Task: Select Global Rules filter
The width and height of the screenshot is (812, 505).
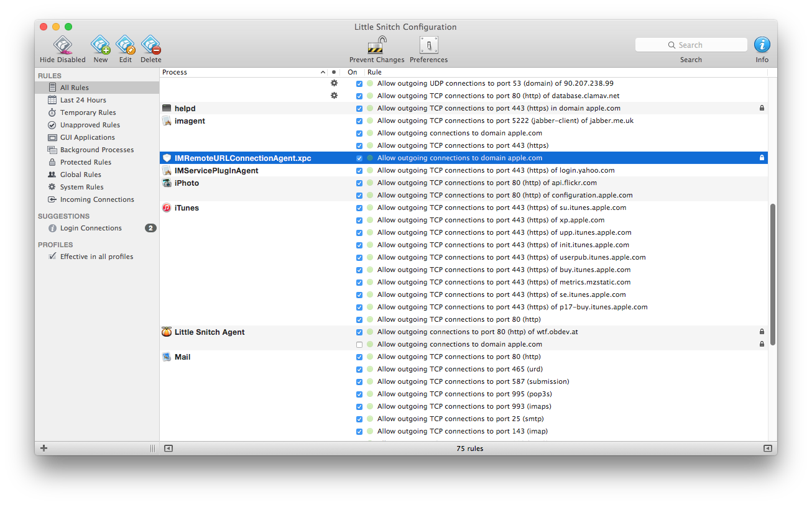Action: pos(97,175)
